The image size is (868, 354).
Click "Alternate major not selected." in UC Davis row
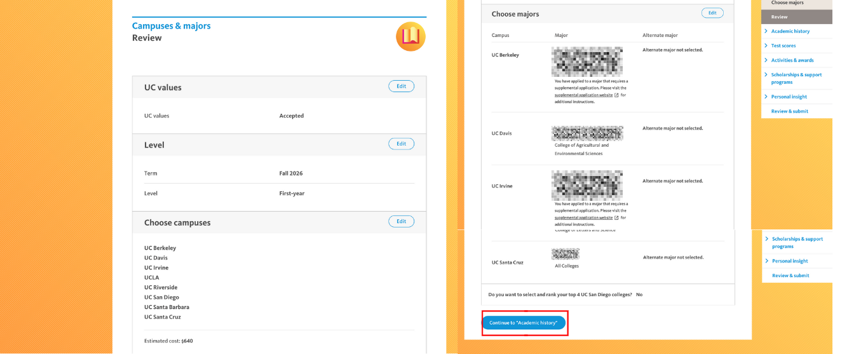672,128
